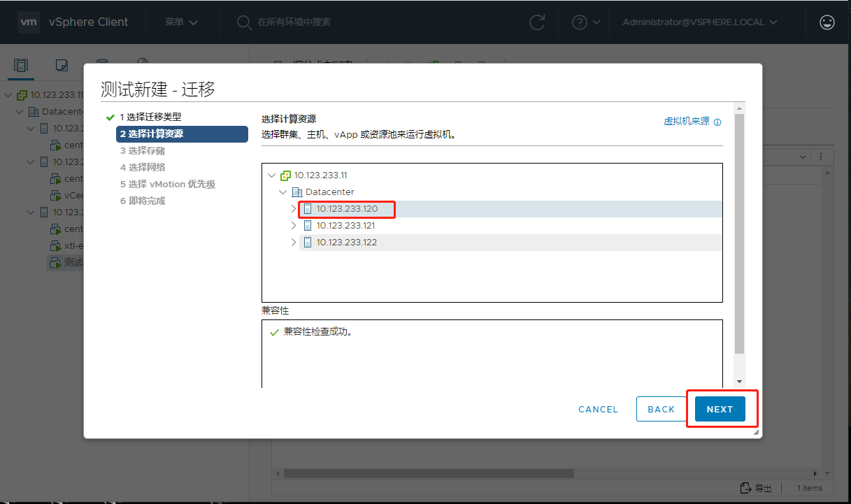Select host 10.123.233.122 as compute resource
The image size is (851, 504).
point(347,242)
